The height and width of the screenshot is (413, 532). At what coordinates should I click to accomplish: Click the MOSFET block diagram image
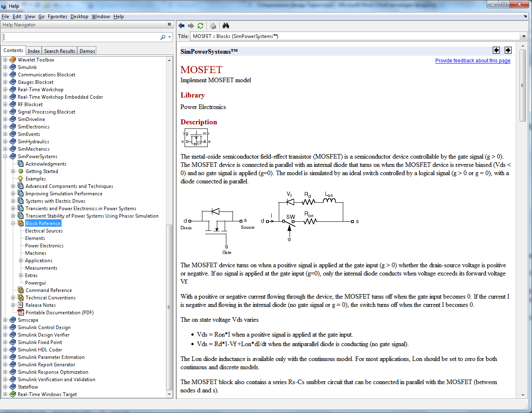[196, 138]
